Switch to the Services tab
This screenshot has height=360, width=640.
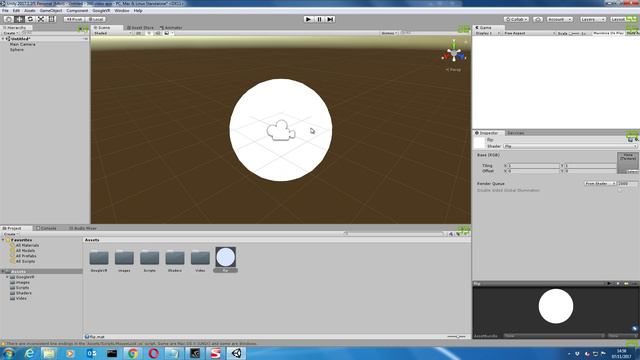click(516, 133)
